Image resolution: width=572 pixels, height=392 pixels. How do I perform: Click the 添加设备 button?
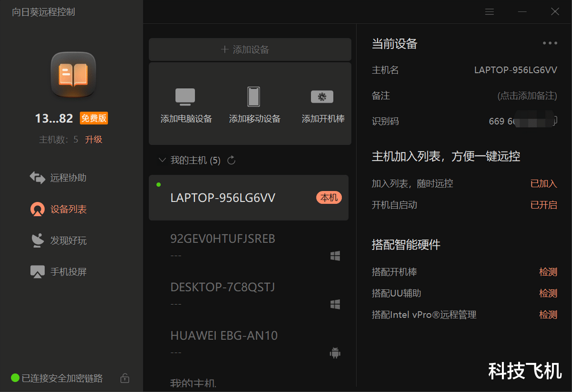[250, 50]
